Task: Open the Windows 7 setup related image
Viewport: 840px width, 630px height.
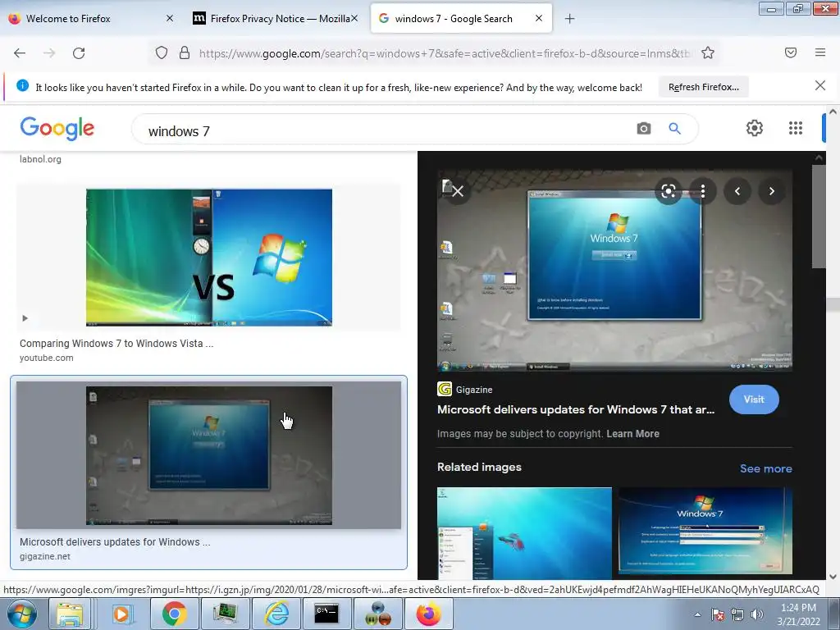Action: coord(705,532)
